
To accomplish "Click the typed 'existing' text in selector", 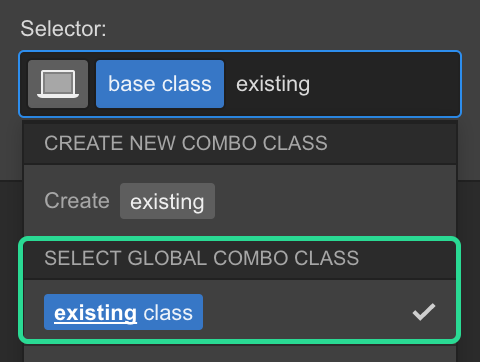I will (273, 84).
